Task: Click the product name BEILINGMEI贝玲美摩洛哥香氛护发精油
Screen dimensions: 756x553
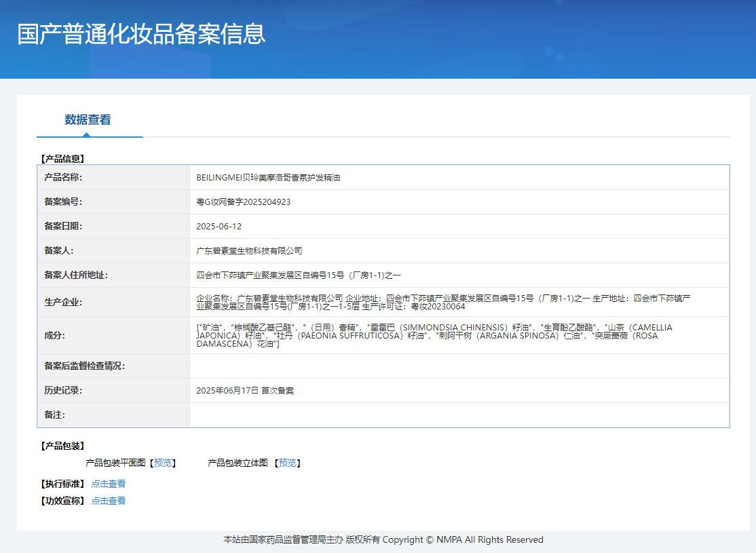Action: pos(268,178)
